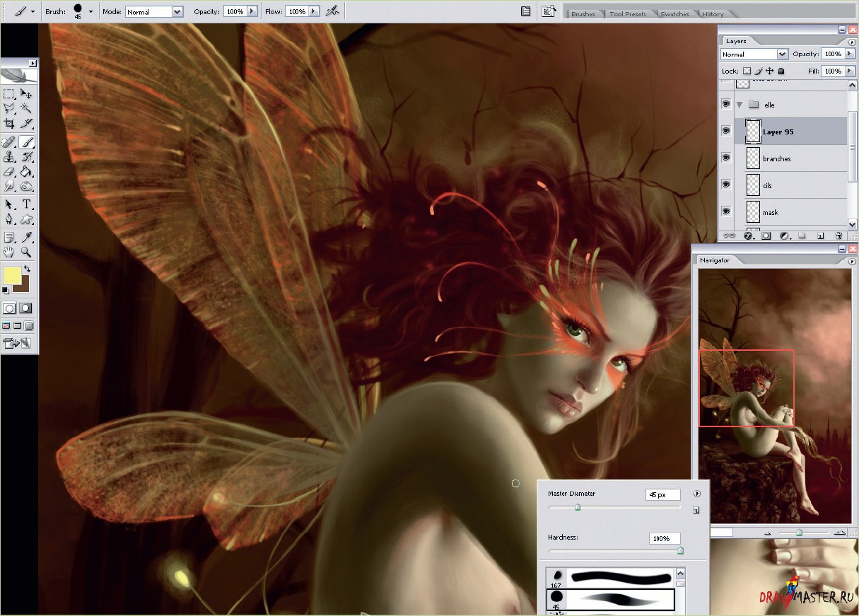Open the layer blend mode dropdown
Viewport: 859px width, 616px height.
(782, 54)
